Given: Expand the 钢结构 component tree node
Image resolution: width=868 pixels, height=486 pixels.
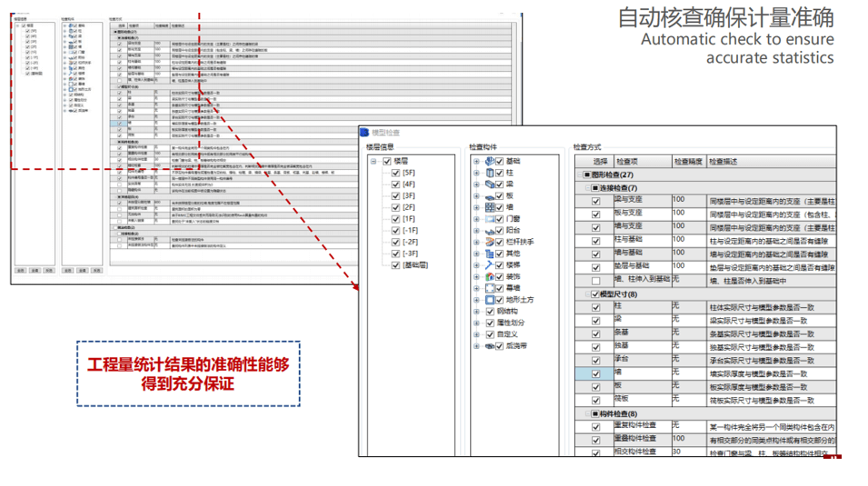Looking at the screenshot, I should 476,311.
